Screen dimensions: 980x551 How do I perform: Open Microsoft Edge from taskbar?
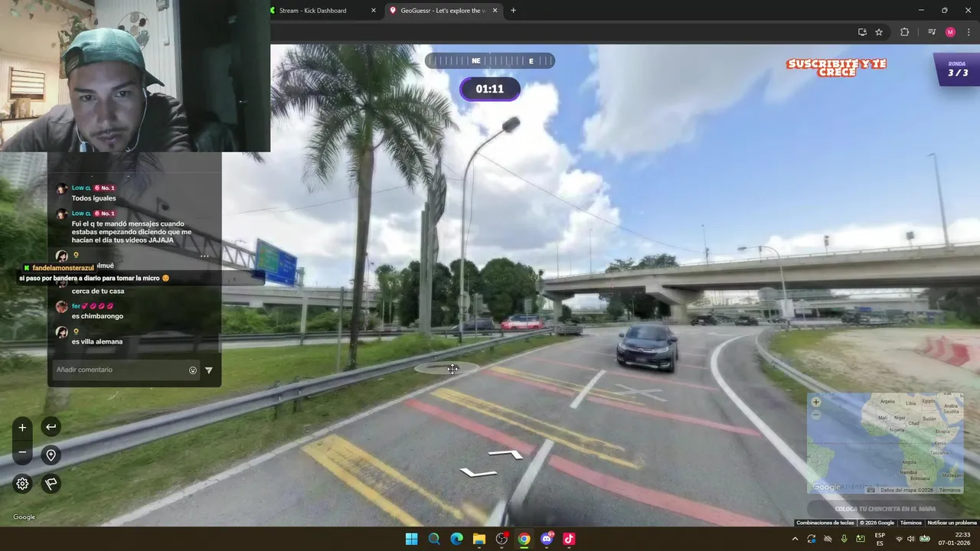(x=456, y=539)
